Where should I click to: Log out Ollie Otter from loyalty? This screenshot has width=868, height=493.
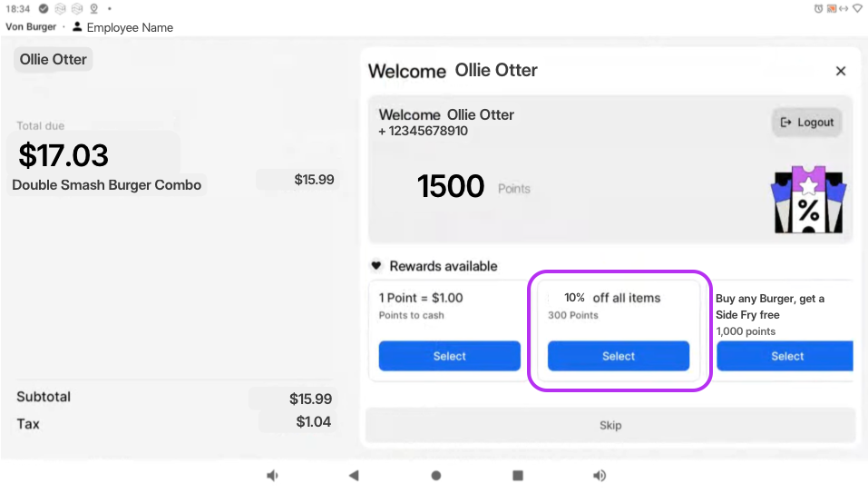(806, 123)
